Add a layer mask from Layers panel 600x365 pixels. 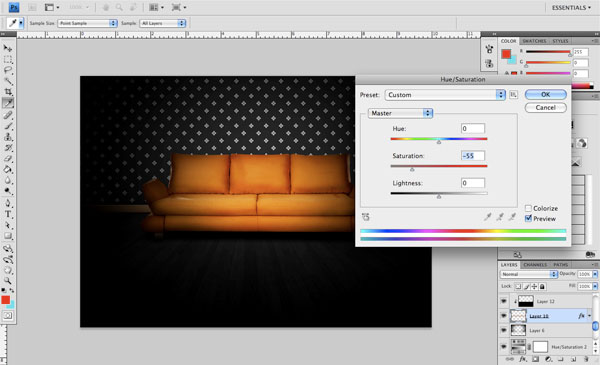click(x=535, y=359)
